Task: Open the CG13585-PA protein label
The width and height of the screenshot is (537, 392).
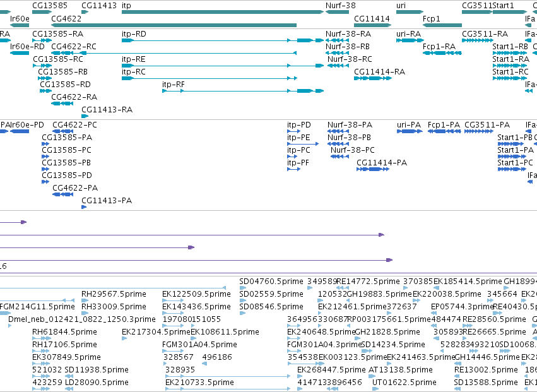Action: point(67,138)
